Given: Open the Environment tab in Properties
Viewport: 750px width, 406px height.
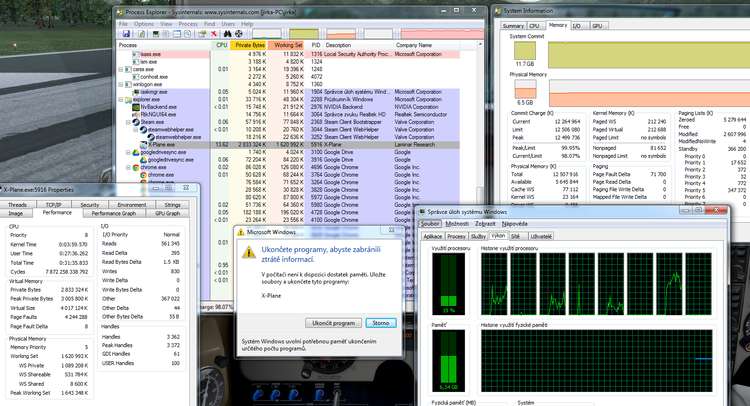Looking at the screenshot, I should (132, 205).
